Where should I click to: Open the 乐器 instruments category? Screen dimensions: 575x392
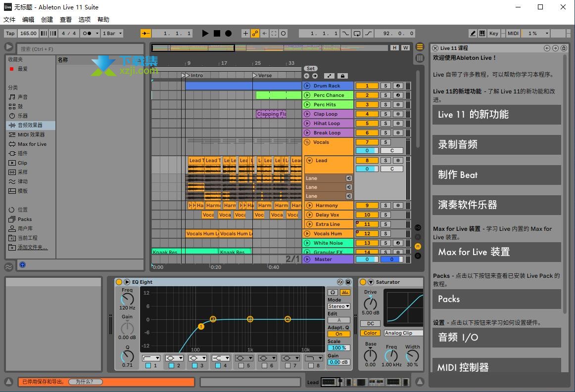click(x=22, y=116)
